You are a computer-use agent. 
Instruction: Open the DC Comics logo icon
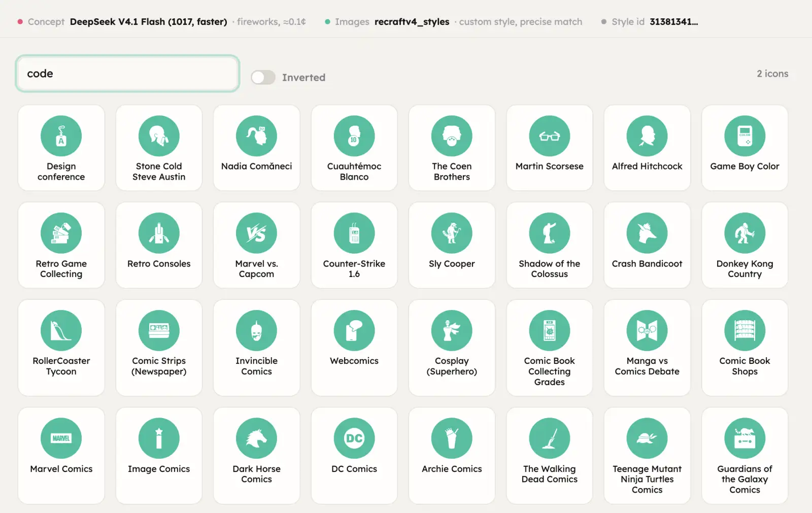pyautogui.click(x=354, y=438)
